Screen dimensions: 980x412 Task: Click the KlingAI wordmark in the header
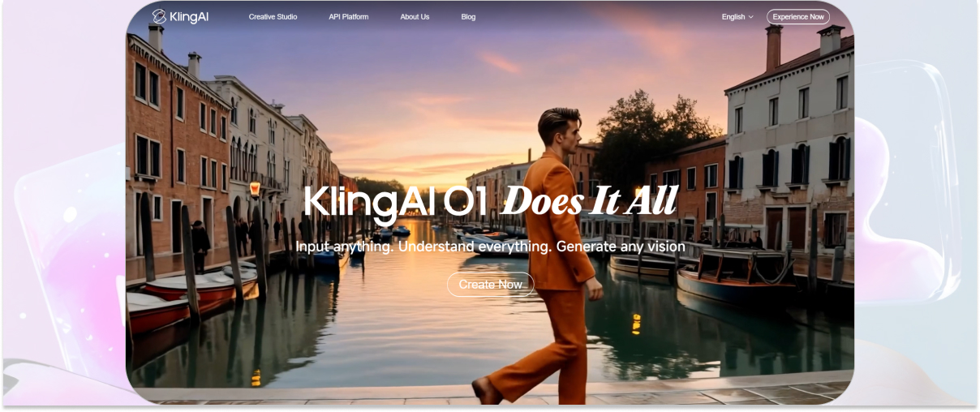pyautogui.click(x=189, y=16)
